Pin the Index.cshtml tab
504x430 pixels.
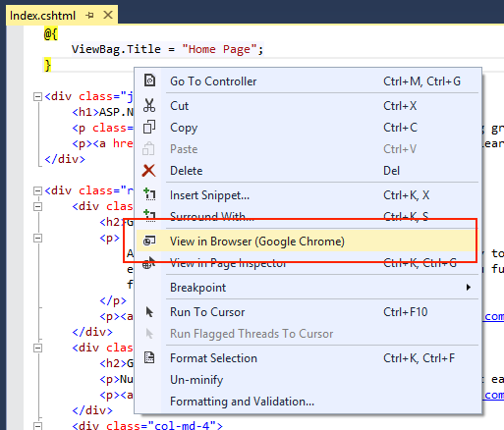pyautogui.click(x=89, y=15)
